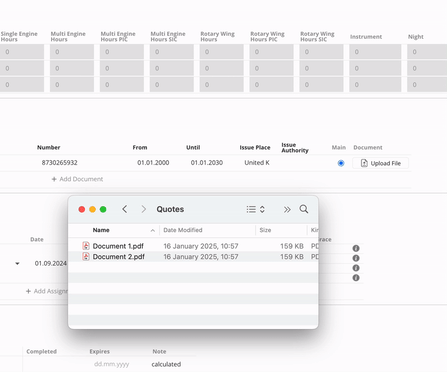Click the 159 KB size of Document 1.pdf
The width and height of the screenshot is (447, 372).
[x=292, y=246]
